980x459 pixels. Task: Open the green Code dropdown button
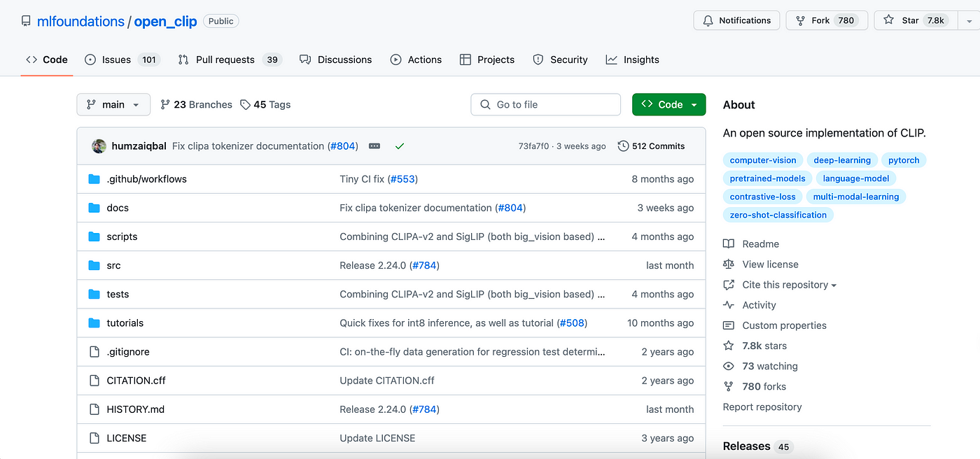(x=668, y=104)
